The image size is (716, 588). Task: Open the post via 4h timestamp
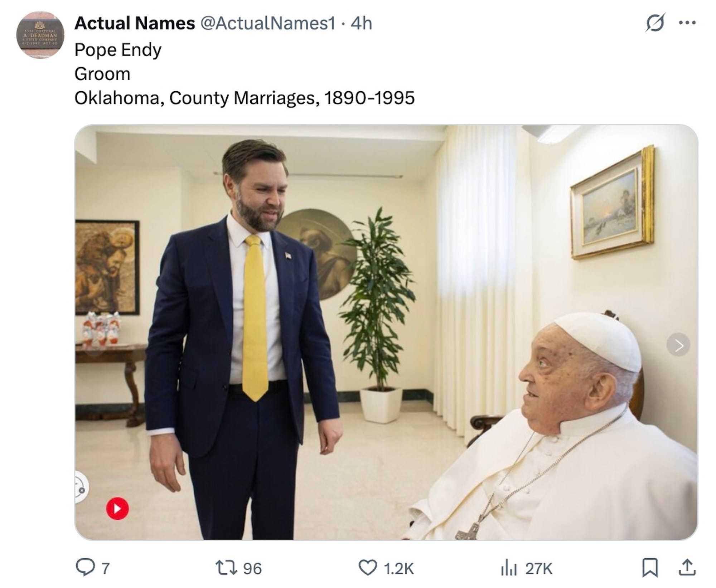click(x=362, y=24)
